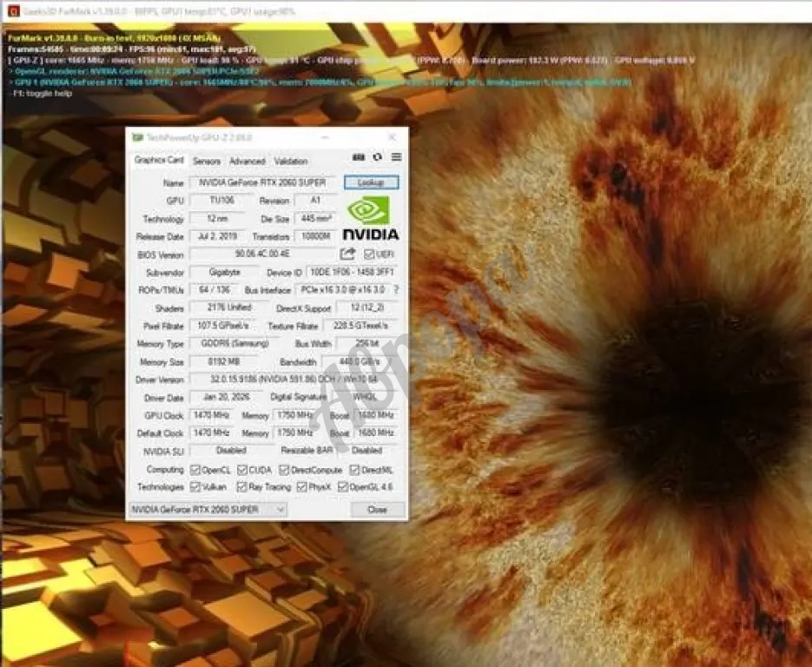The height and width of the screenshot is (667, 812).
Task: Click the Close button in GPU-Z
Action: click(378, 510)
